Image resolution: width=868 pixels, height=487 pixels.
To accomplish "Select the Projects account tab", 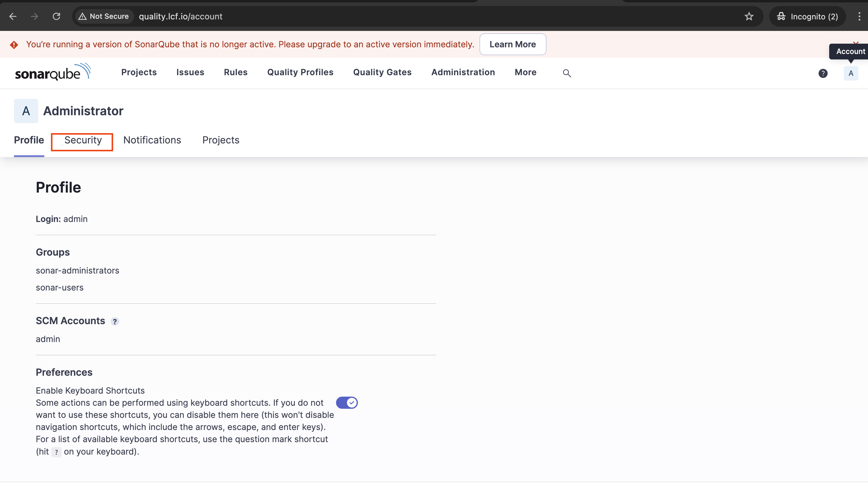I will [221, 140].
